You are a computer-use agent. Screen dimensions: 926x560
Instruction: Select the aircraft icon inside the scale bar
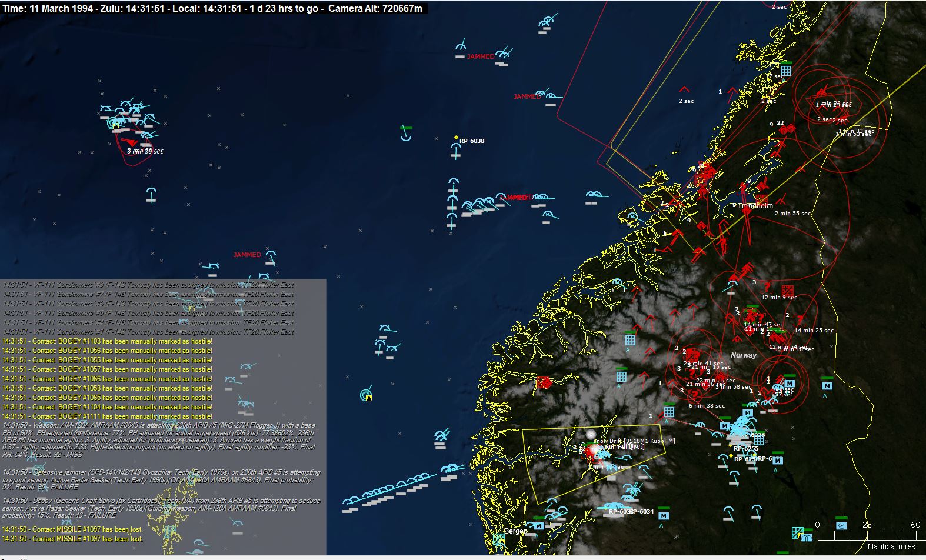coord(842,525)
